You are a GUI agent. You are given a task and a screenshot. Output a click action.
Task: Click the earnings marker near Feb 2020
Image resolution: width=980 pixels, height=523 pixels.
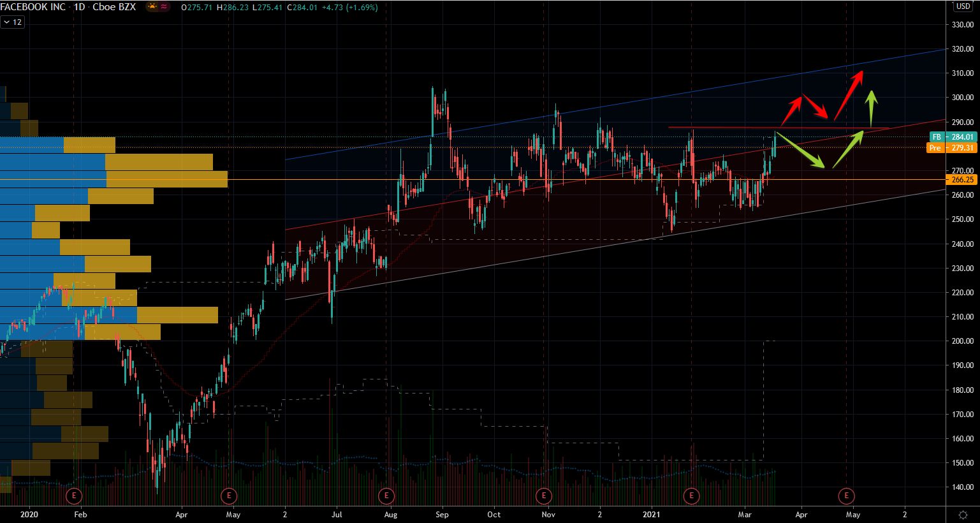pyautogui.click(x=74, y=496)
